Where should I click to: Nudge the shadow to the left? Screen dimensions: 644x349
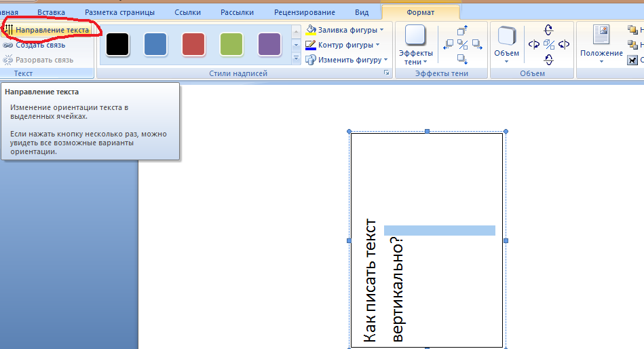point(449,45)
